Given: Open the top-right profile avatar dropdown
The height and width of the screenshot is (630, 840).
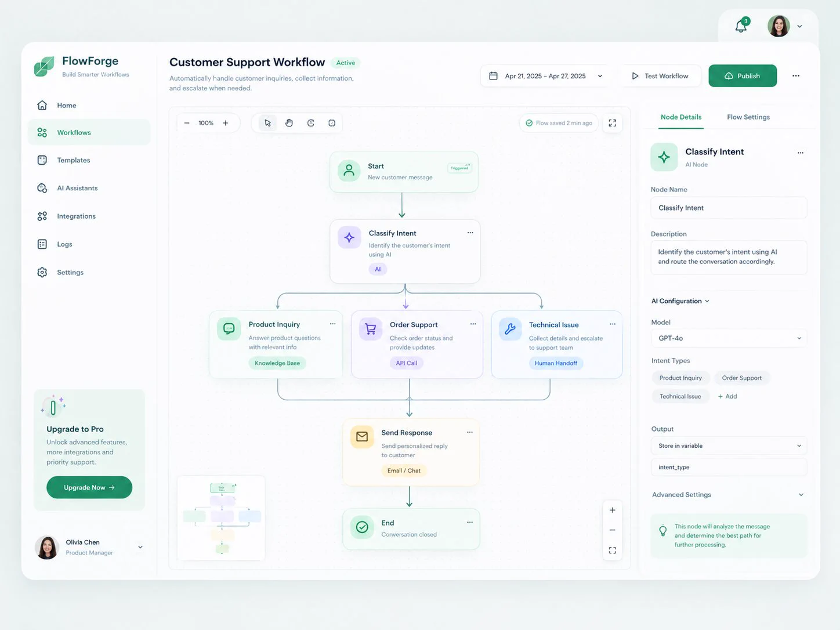Looking at the screenshot, I should tap(799, 26).
